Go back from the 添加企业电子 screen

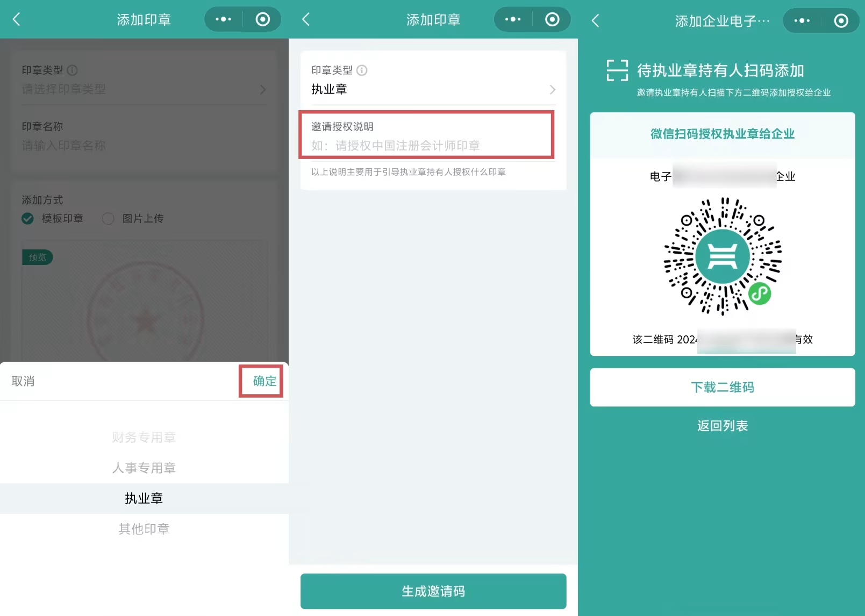595,21
